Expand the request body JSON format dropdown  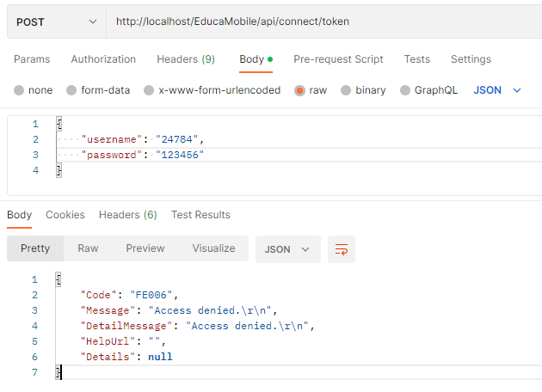pyautogui.click(x=498, y=90)
